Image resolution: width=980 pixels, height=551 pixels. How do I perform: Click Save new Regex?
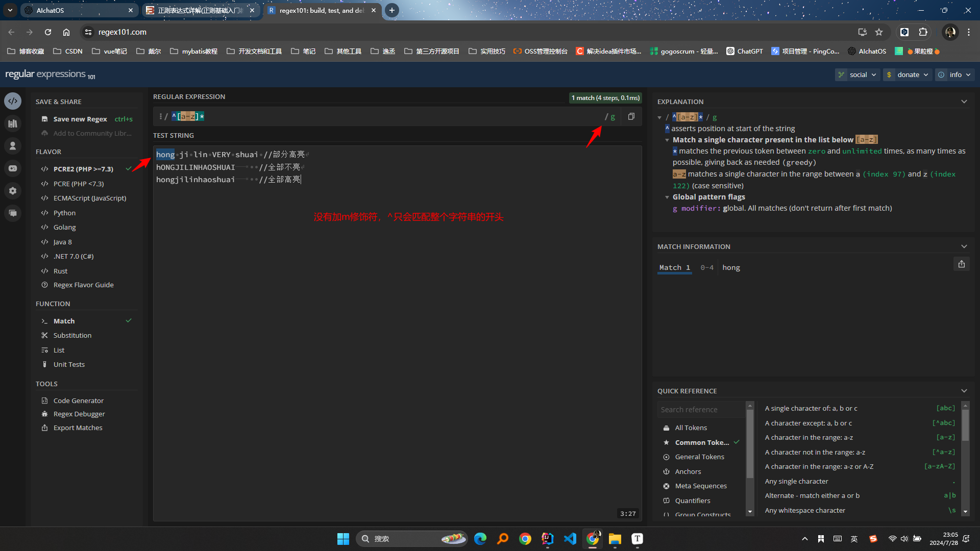point(80,119)
